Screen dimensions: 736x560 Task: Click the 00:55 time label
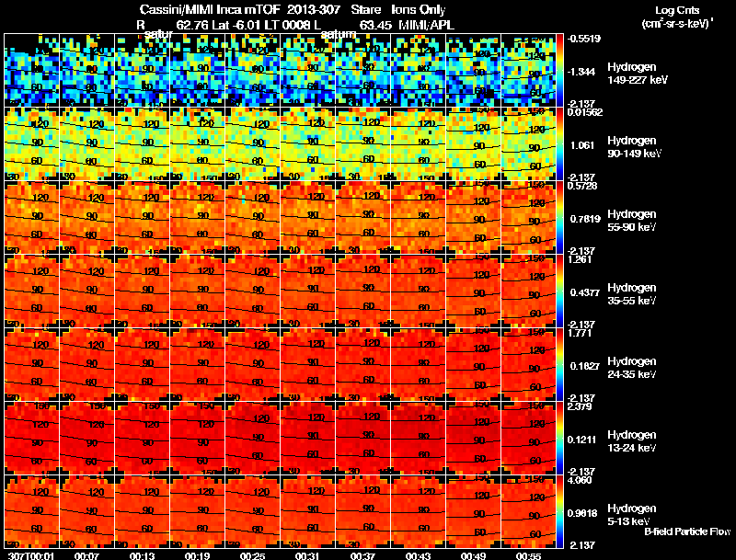(528, 555)
